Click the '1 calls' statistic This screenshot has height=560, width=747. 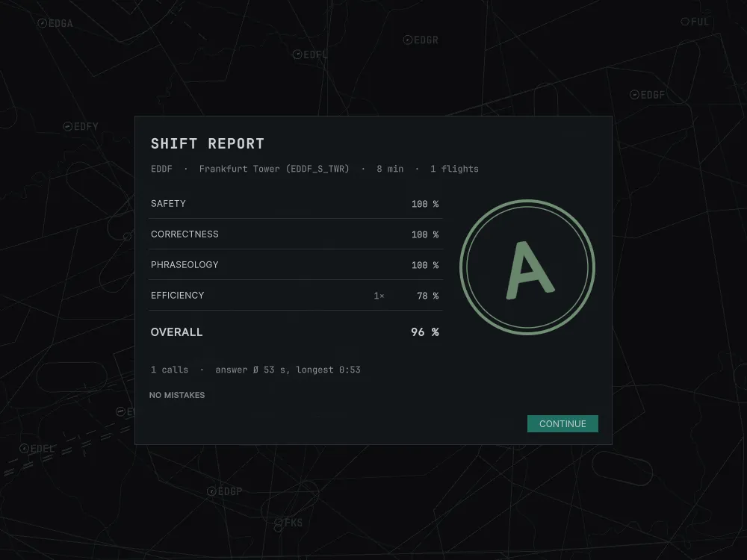point(169,370)
